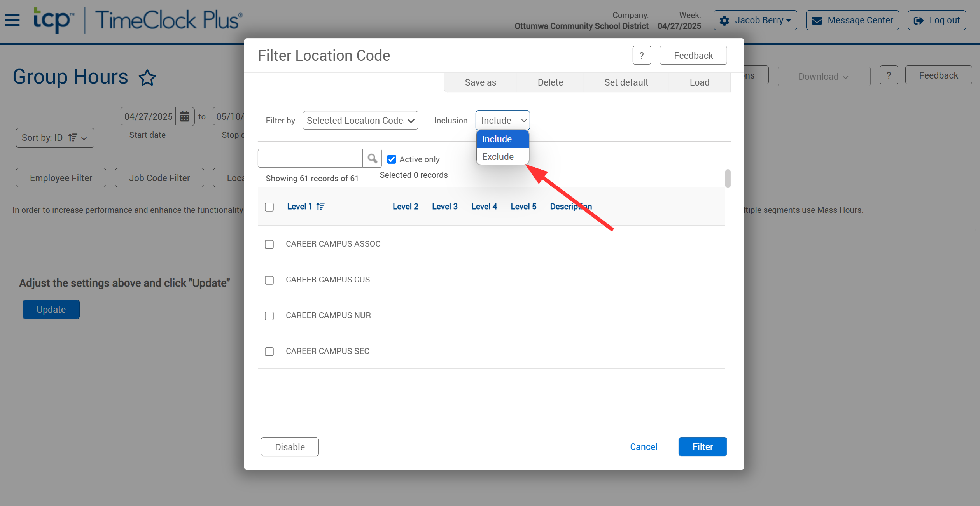Click the Save as tab
This screenshot has width=980, height=506.
(480, 82)
